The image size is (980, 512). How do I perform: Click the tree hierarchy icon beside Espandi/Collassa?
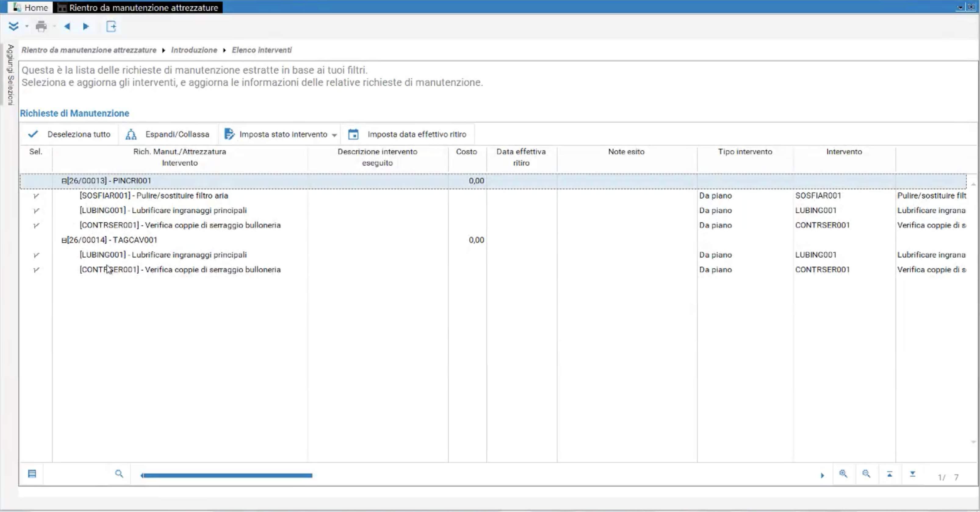[131, 134]
